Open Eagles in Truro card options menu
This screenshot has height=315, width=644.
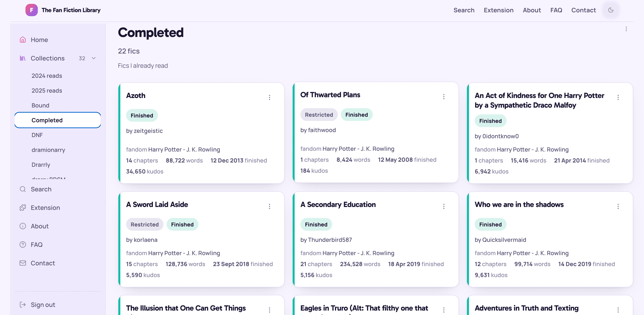point(444,310)
